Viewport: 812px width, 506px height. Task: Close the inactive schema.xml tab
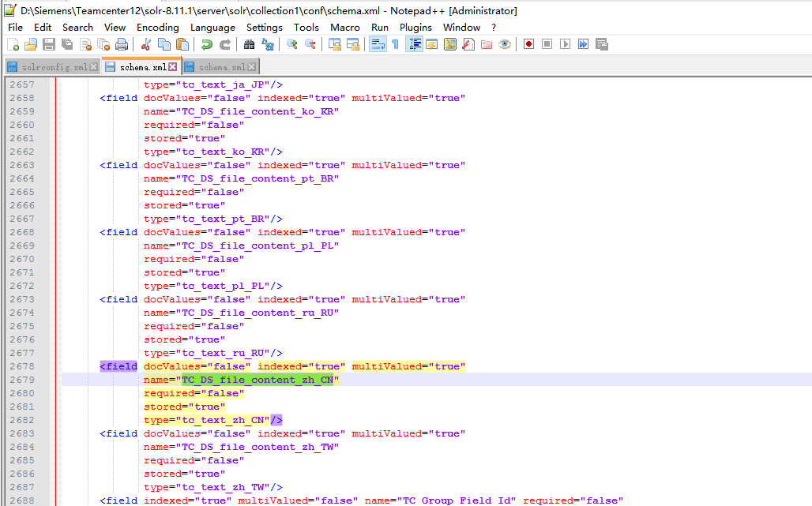(252, 67)
